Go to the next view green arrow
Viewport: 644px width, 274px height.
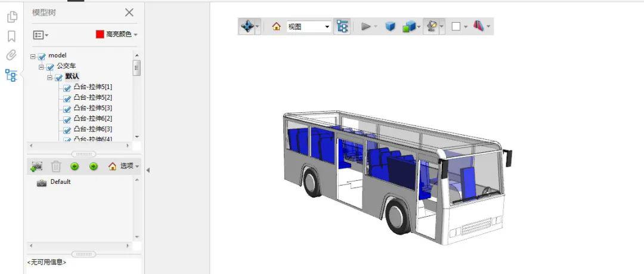[x=94, y=166]
